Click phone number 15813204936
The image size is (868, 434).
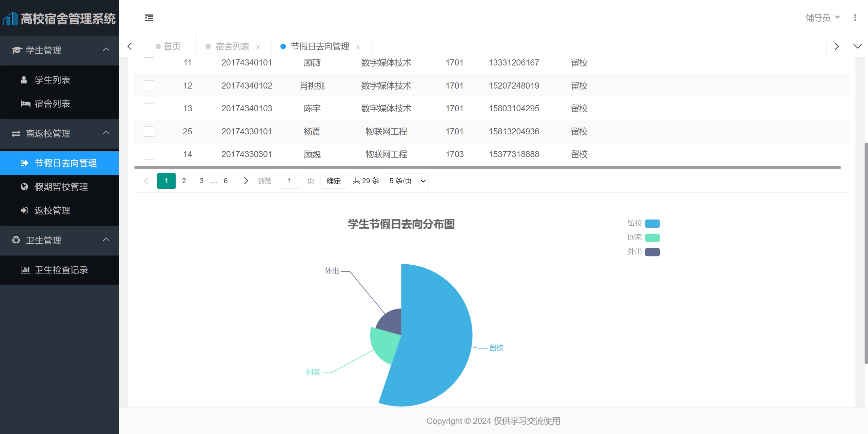click(x=514, y=131)
